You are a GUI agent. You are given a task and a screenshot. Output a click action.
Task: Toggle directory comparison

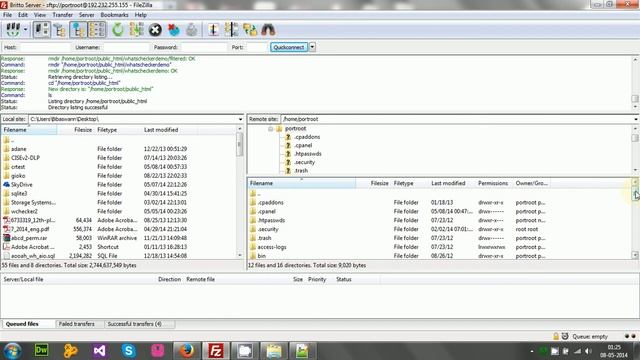[x=231, y=29]
